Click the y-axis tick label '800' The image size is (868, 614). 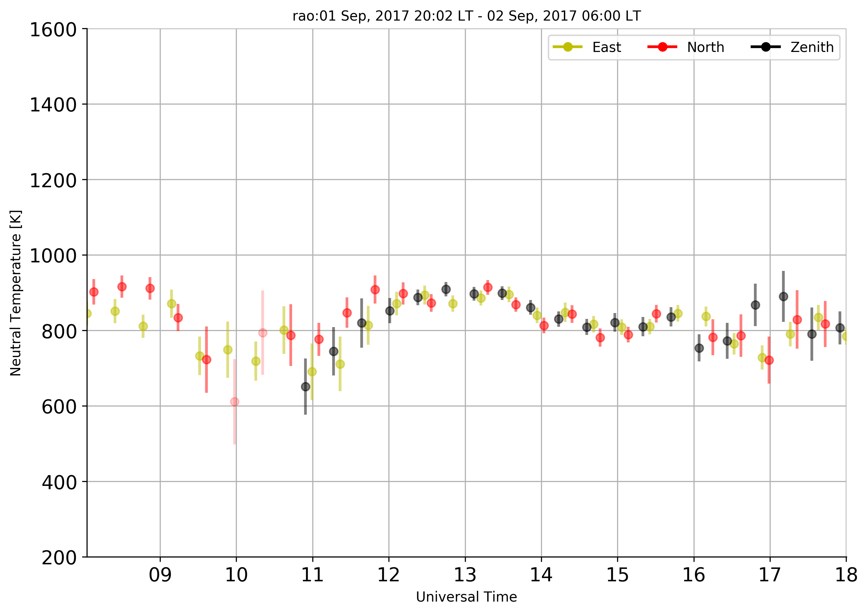[59, 332]
